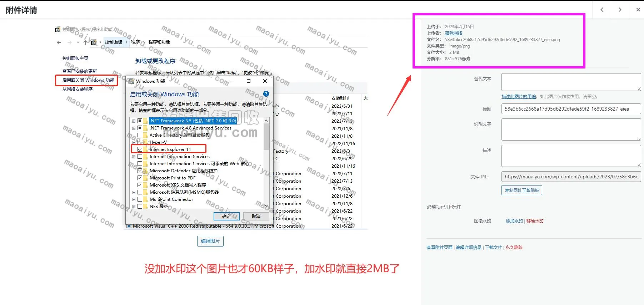Expand the MultiPoint Connector tree node
Viewport: 644px width, 305px height.
point(134,199)
